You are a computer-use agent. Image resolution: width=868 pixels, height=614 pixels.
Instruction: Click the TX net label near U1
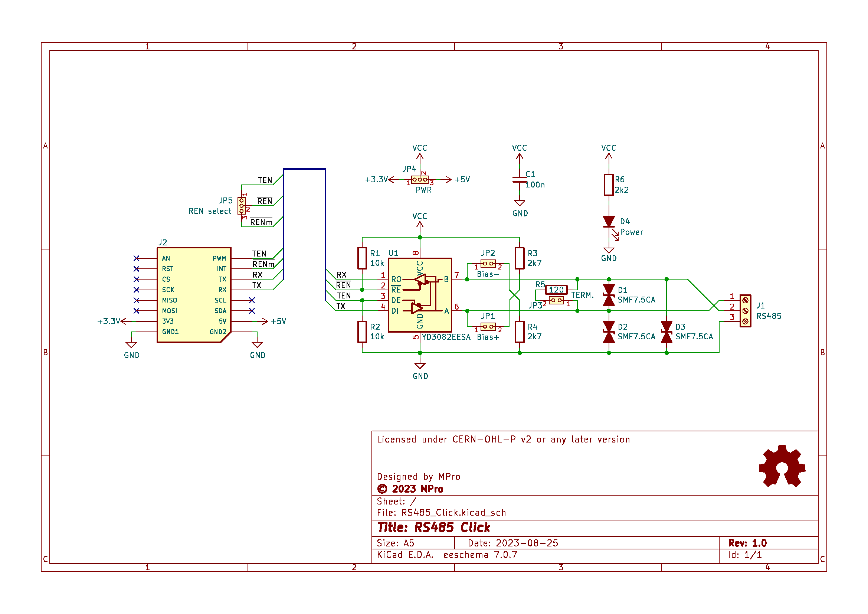[341, 306]
